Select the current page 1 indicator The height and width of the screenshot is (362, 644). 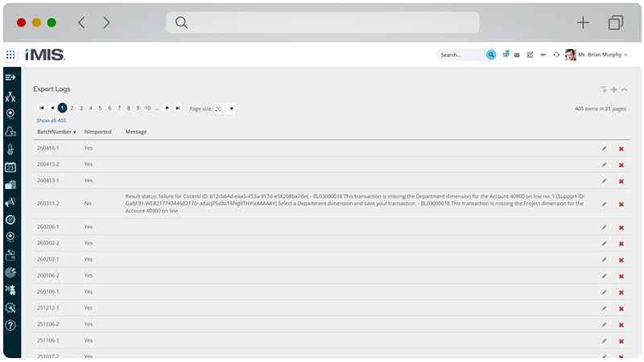(x=62, y=108)
